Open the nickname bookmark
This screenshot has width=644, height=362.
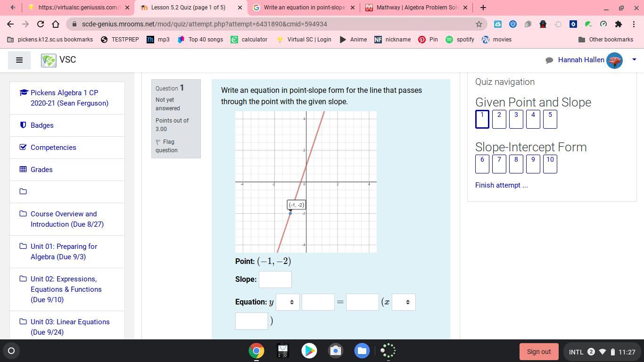[392, 40]
